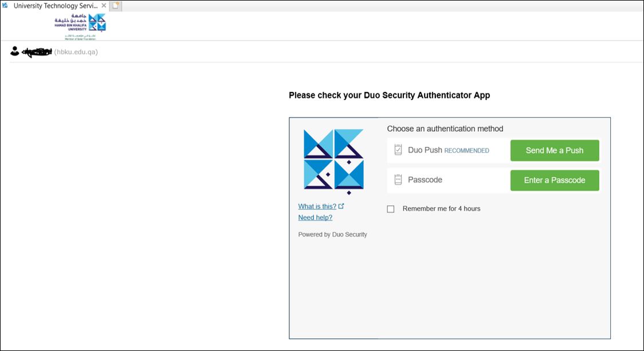Click the user profile silhouette icon
Screen dimensions: 644x351
coord(15,52)
